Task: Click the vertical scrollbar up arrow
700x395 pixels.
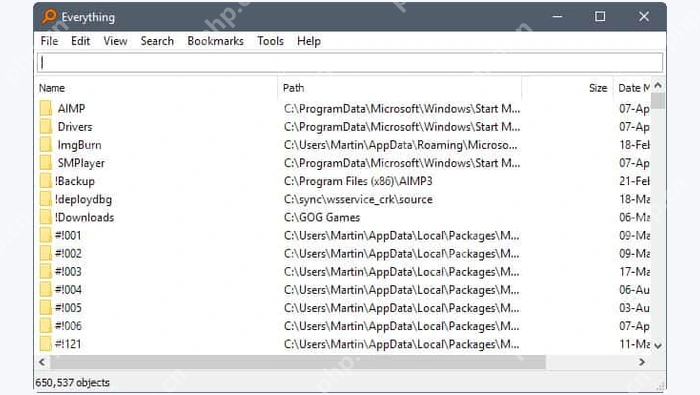Action: pyautogui.click(x=658, y=85)
